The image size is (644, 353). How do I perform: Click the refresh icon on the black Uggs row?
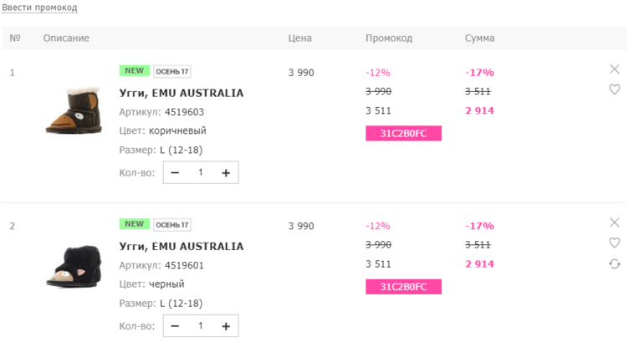[x=615, y=264]
